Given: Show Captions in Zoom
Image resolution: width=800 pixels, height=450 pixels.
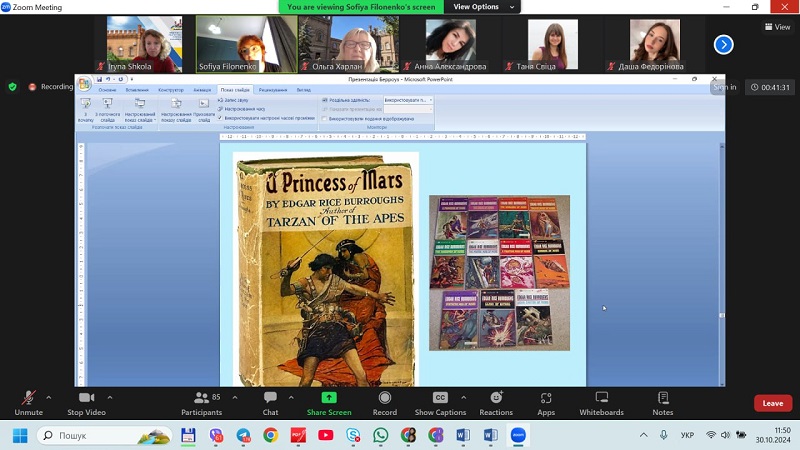Looking at the screenshot, I should click(x=440, y=403).
